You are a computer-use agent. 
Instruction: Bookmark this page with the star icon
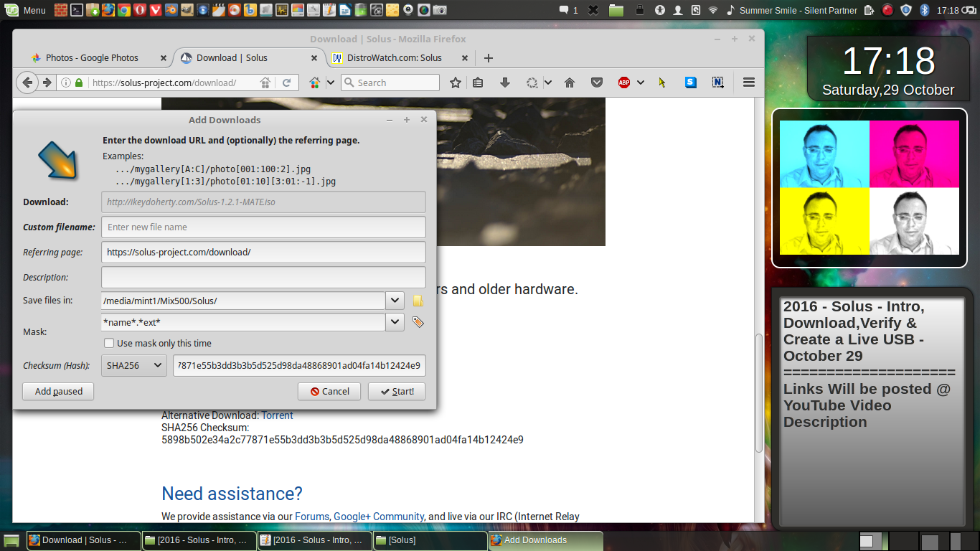pyautogui.click(x=455, y=83)
